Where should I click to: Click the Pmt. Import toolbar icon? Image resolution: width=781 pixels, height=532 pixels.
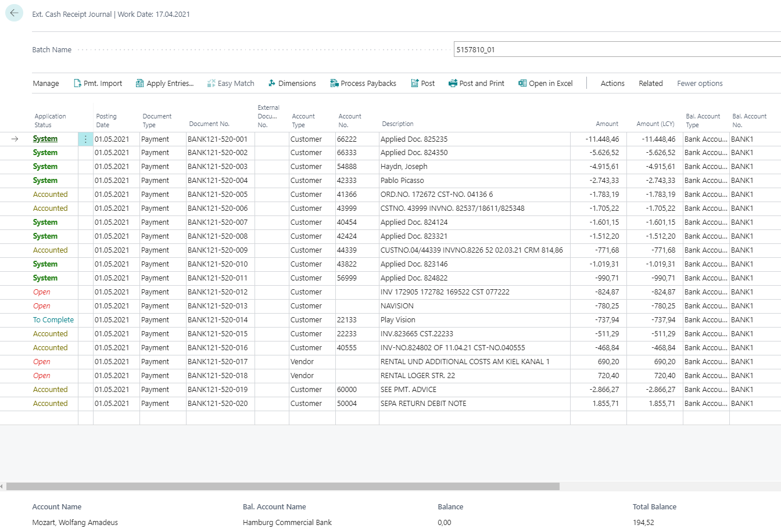pos(98,83)
